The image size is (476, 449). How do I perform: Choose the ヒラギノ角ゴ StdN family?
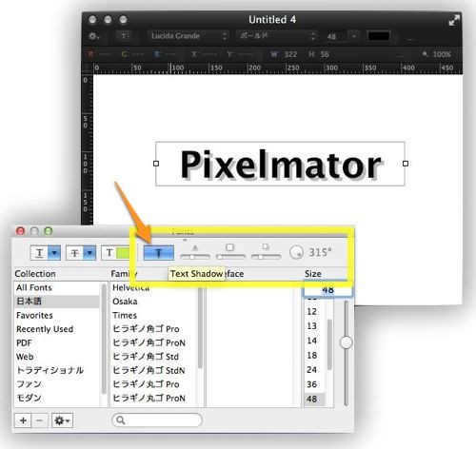(154, 371)
